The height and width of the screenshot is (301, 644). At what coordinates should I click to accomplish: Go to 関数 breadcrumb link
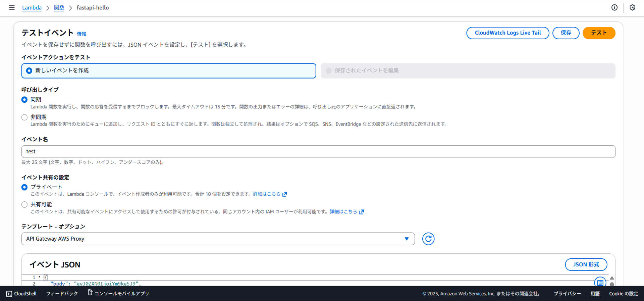click(x=59, y=8)
